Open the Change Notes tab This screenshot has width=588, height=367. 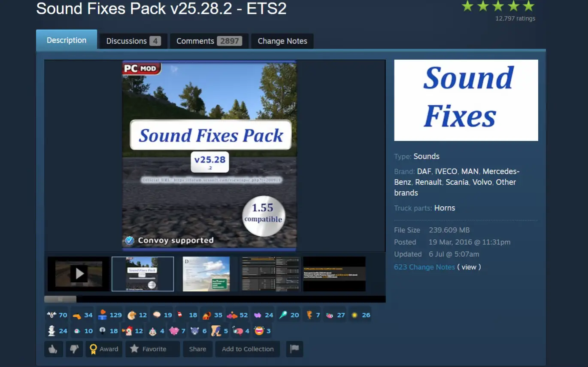(x=282, y=41)
